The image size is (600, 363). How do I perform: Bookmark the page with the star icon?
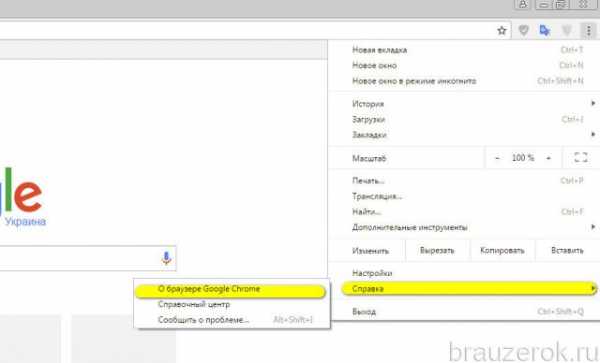pos(501,30)
